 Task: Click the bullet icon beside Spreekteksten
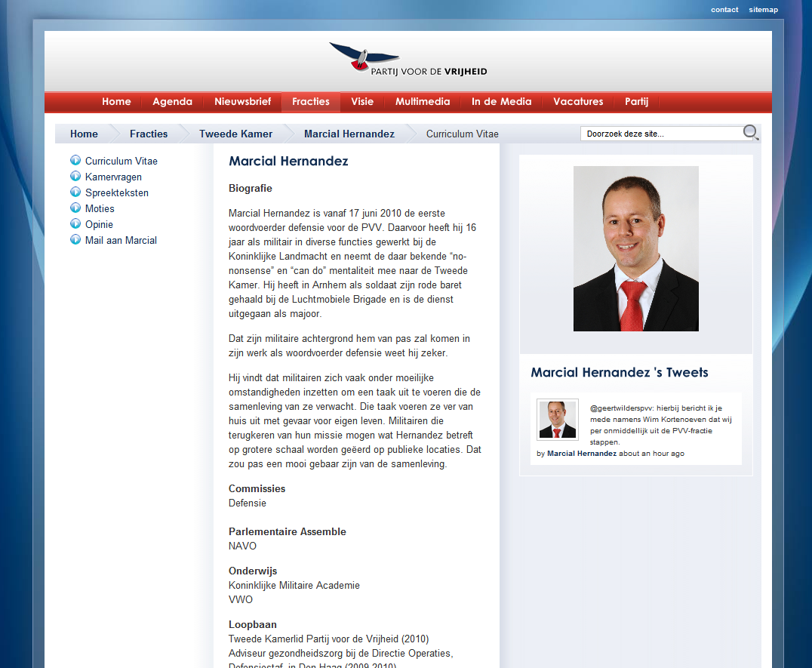(75, 192)
